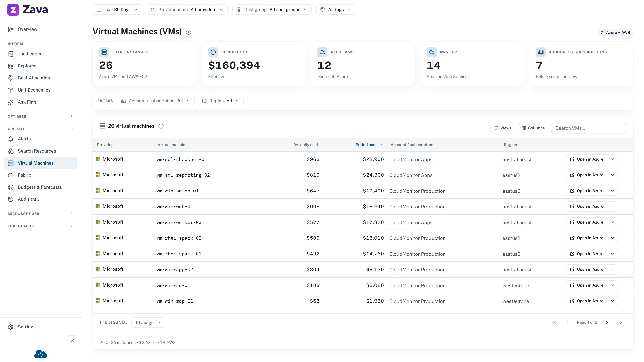
Task: Click the Accounts / Subscriptions building icon
Action: pyautogui.click(x=541, y=52)
